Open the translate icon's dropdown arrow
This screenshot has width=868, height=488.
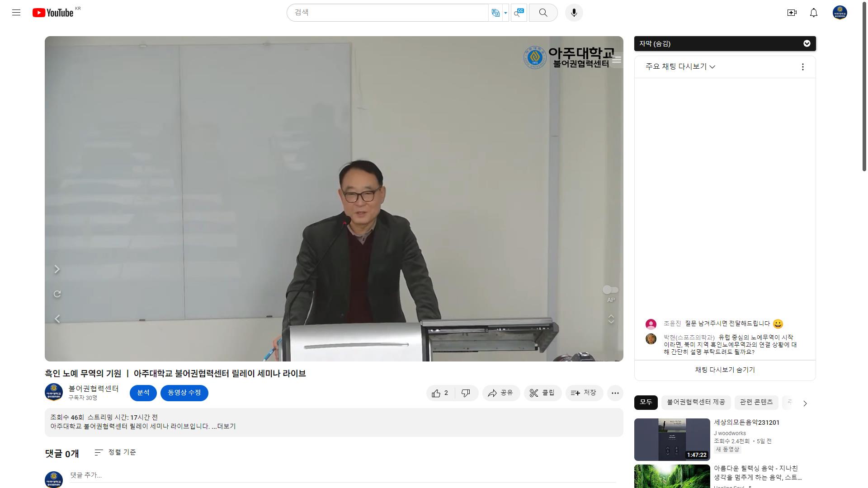[505, 13]
